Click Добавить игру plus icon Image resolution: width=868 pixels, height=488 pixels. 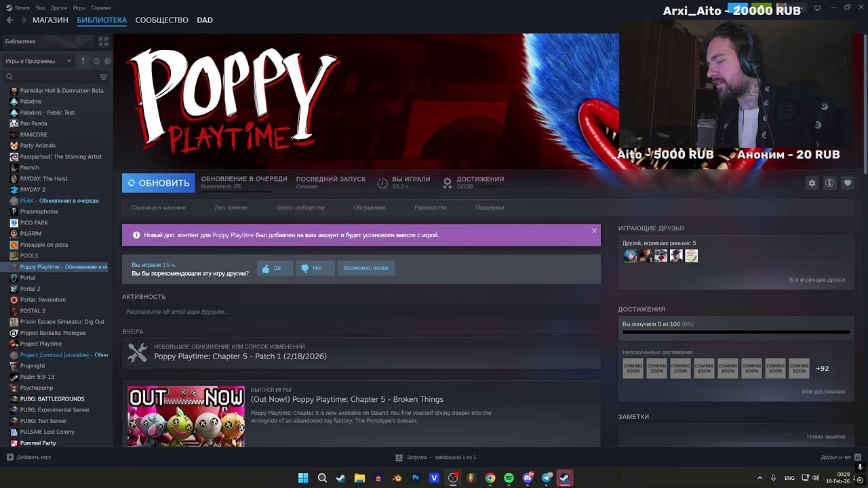[9, 457]
